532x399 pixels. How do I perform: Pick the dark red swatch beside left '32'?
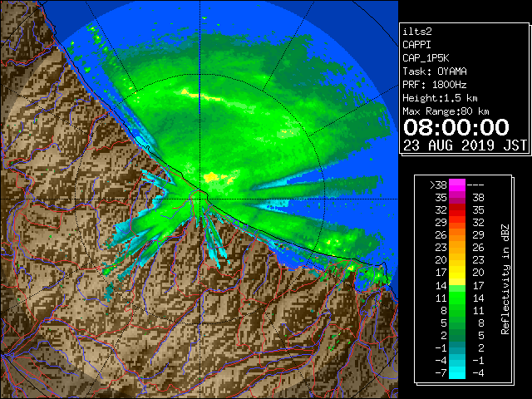[457, 210]
